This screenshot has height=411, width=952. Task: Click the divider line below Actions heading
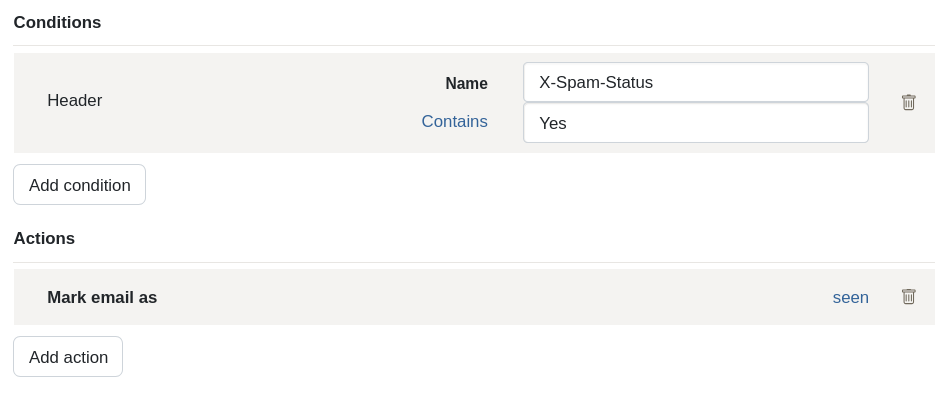pos(474,262)
